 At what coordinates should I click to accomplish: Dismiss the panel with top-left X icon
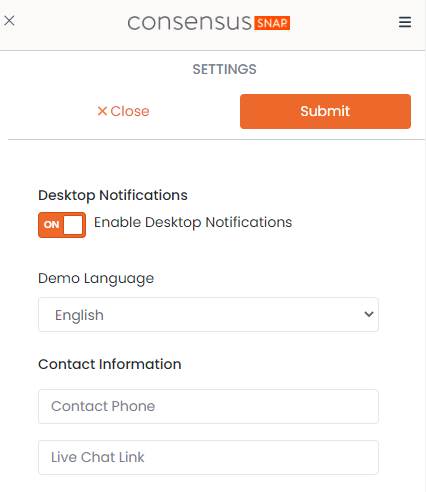(x=9, y=21)
